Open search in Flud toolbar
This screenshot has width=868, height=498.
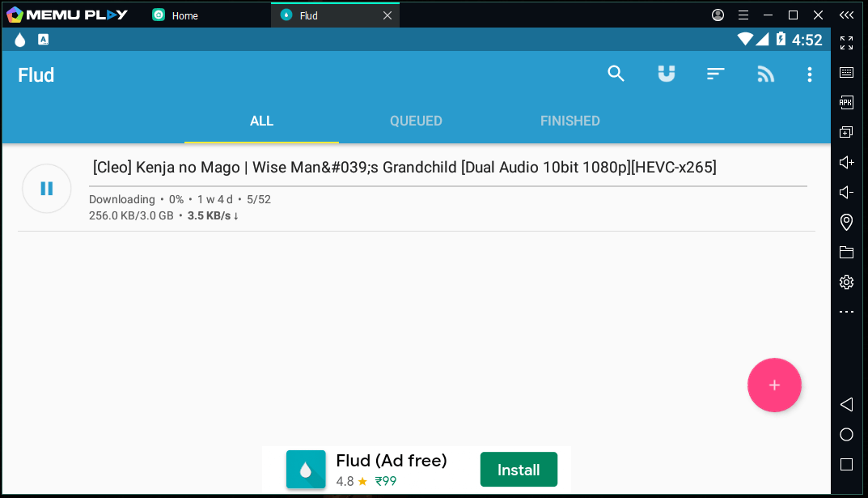[x=616, y=74]
